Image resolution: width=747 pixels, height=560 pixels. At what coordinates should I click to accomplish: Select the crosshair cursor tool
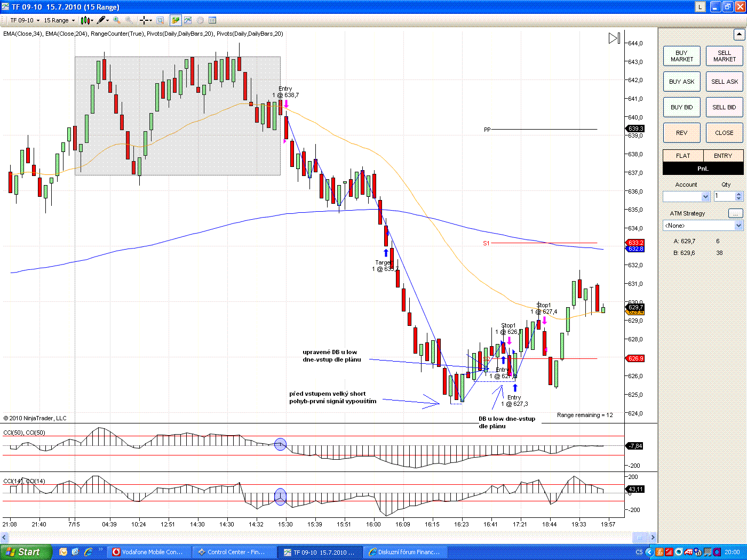(144, 20)
